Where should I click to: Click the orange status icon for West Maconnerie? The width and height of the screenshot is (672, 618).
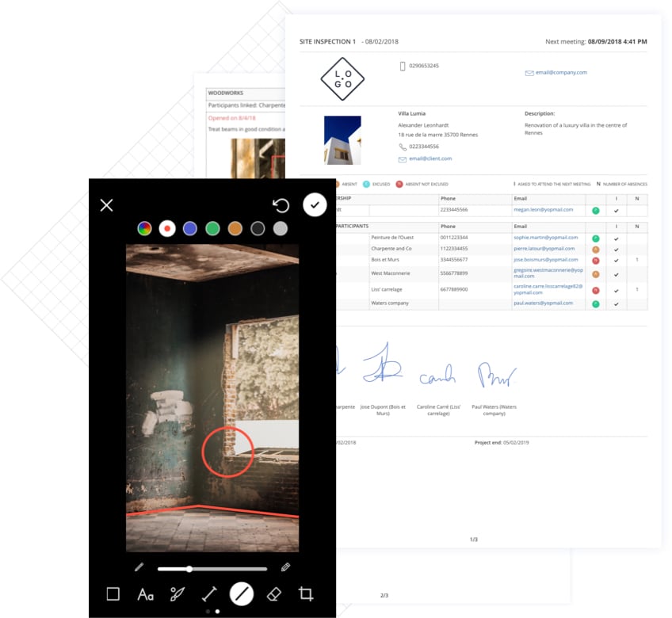point(596,274)
